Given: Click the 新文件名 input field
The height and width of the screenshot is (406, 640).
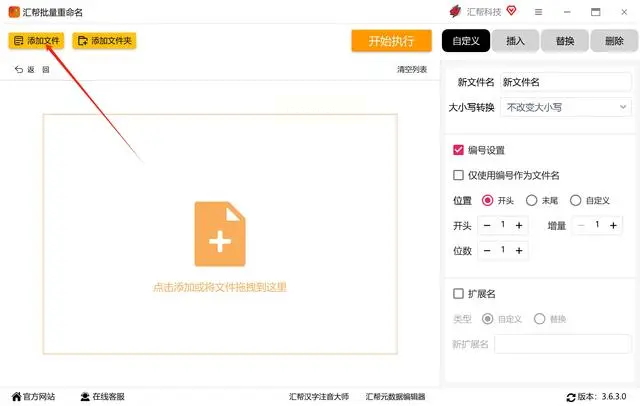Looking at the screenshot, I should point(566,82).
